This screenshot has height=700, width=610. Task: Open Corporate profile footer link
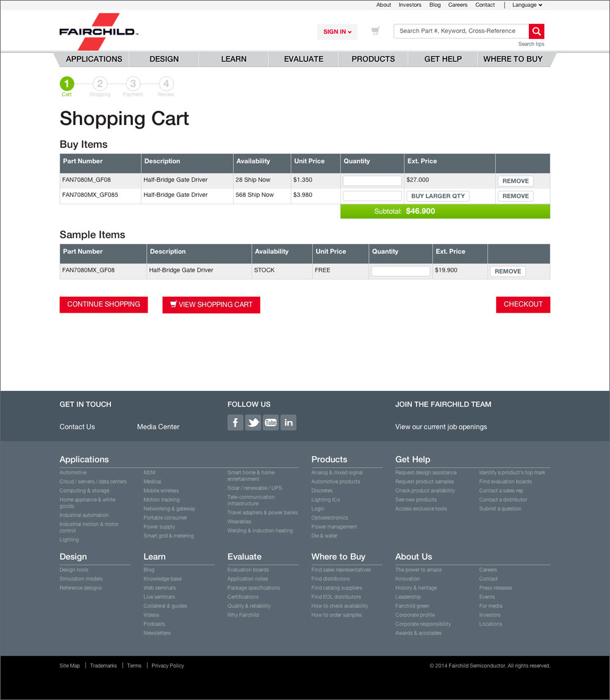[x=415, y=615]
